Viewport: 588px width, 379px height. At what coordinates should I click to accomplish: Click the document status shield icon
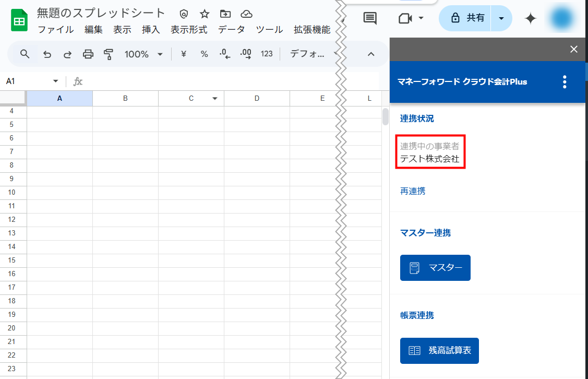[x=184, y=14]
